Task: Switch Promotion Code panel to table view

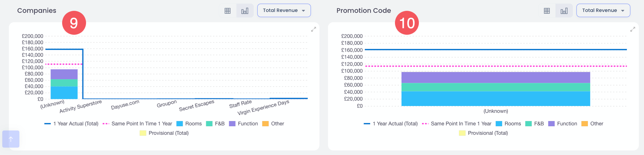Action: pyautogui.click(x=547, y=11)
